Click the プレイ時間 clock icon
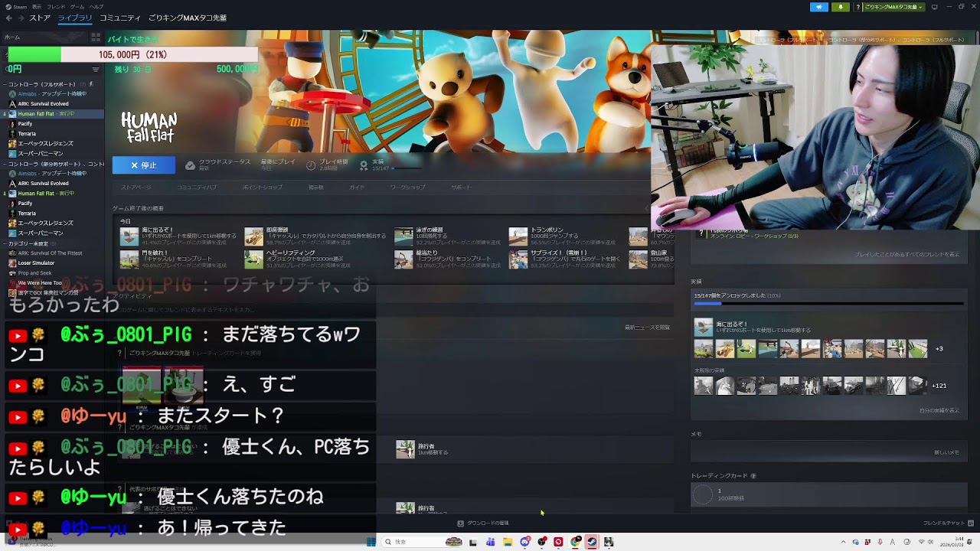 (x=311, y=165)
